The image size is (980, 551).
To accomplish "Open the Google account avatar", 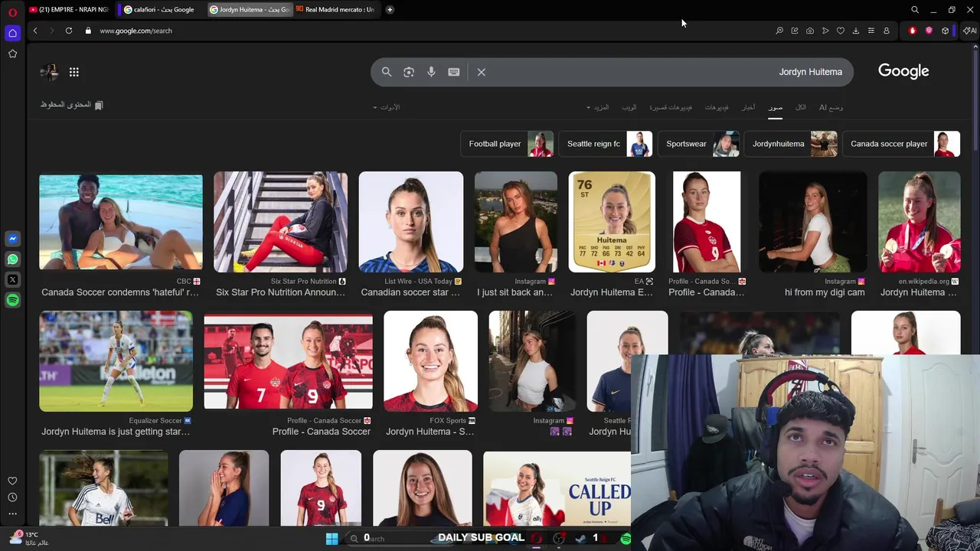I will (49, 72).
